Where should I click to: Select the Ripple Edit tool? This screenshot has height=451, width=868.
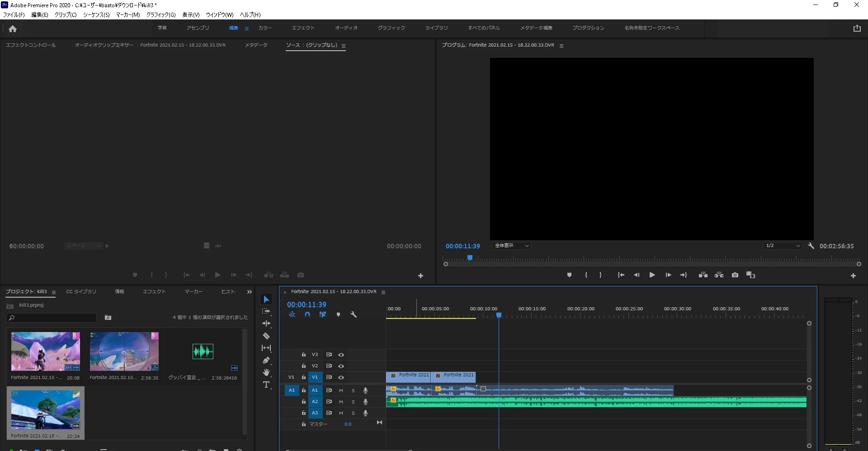click(266, 323)
